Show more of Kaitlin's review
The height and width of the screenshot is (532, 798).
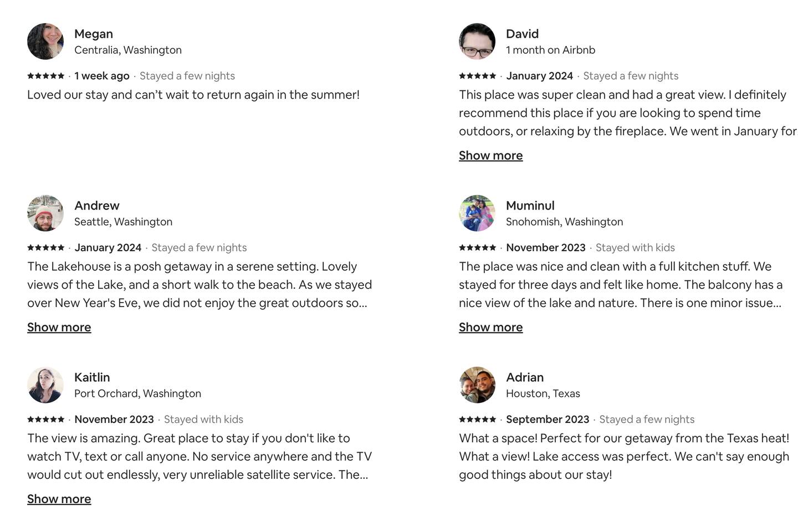click(59, 499)
